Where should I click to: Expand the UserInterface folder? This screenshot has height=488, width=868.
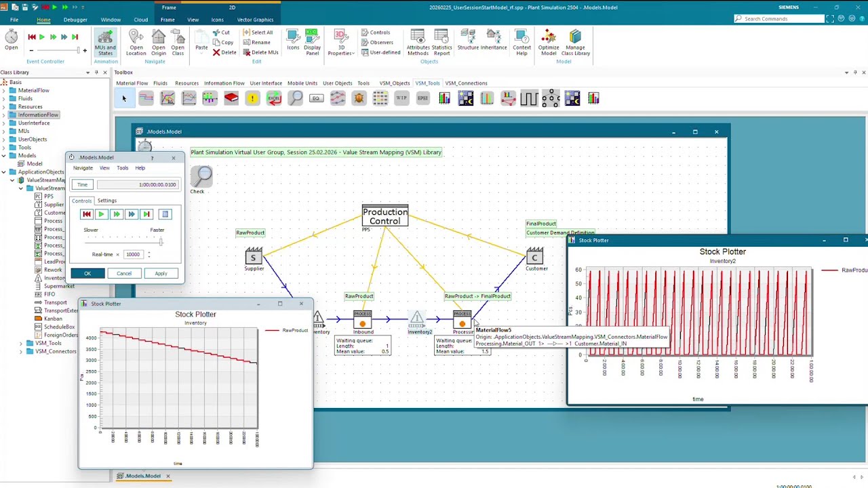(4, 123)
